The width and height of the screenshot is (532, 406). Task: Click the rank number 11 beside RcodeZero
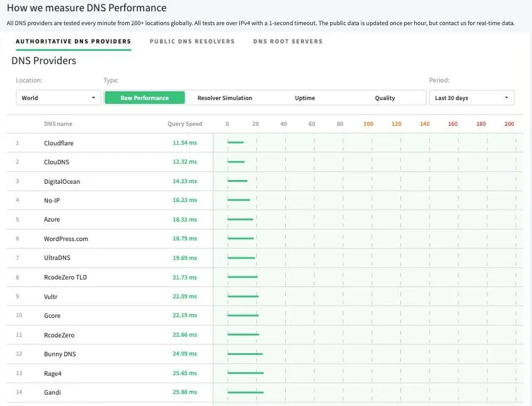pos(19,334)
